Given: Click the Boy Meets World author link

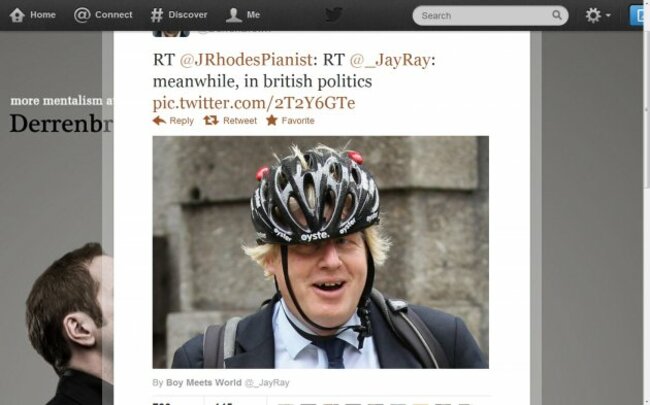Looking at the screenshot, I should (x=204, y=383).
